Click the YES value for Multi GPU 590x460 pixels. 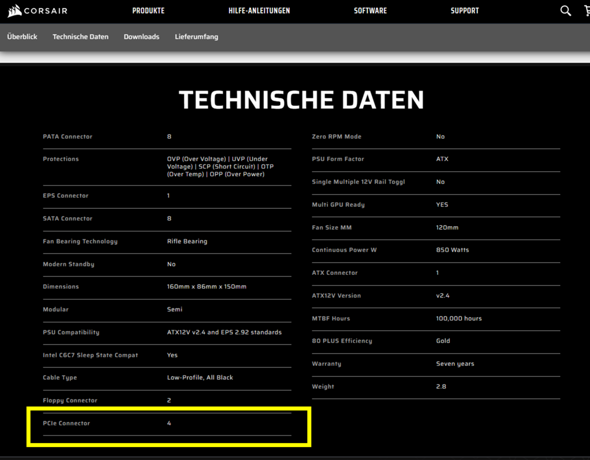(x=442, y=205)
